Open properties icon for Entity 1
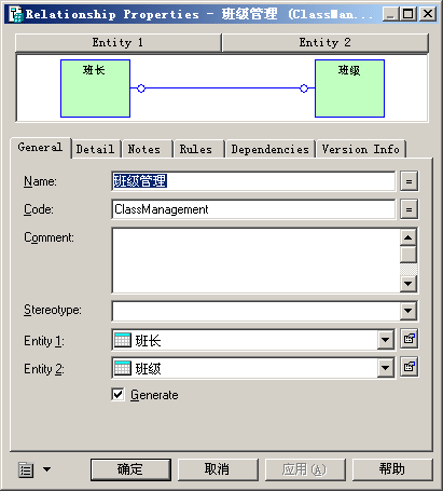This screenshot has width=444, height=492. tap(409, 339)
